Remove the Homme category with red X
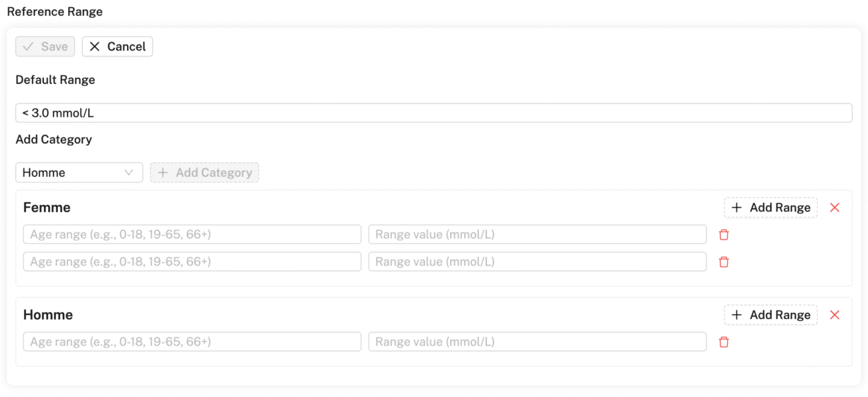Screen dimensions: 868x397 (x=835, y=315)
